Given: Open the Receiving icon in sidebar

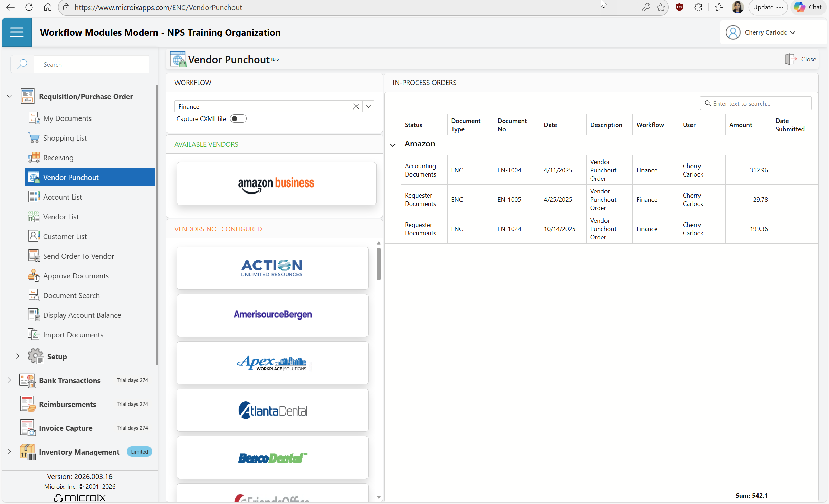Looking at the screenshot, I should 34,158.
